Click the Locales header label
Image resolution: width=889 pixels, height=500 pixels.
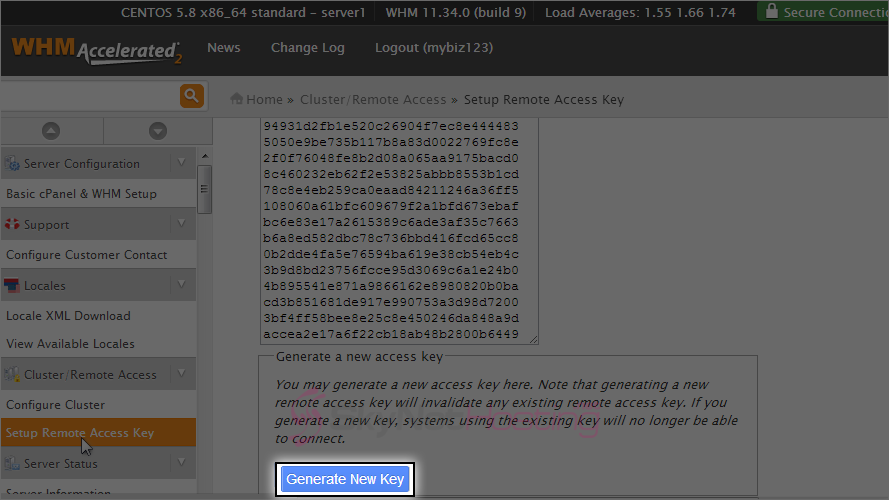click(x=45, y=286)
